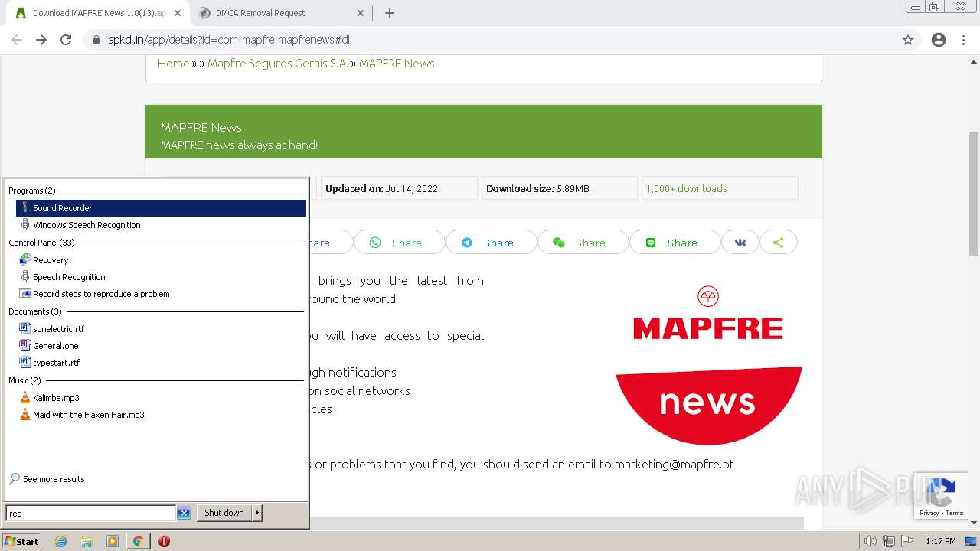Click in the Start menu search box
The width and height of the screenshot is (980, 551).
pos(91,514)
